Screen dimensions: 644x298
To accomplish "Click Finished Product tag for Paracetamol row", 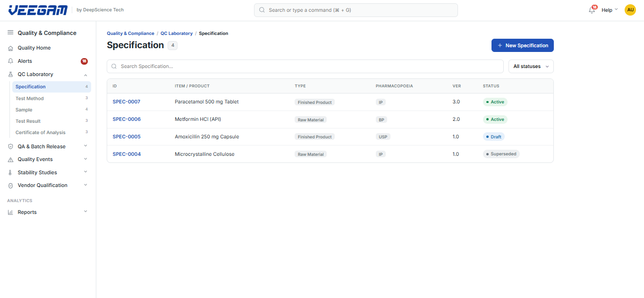I will pos(314,102).
